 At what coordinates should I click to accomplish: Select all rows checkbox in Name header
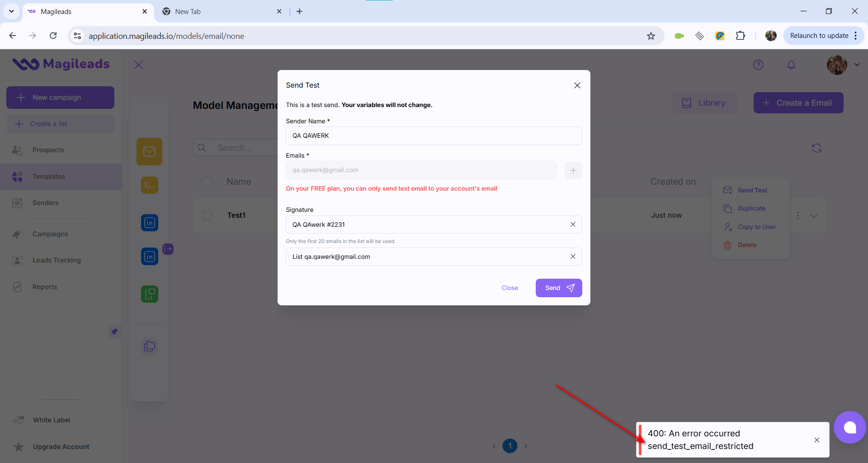coord(207,182)
